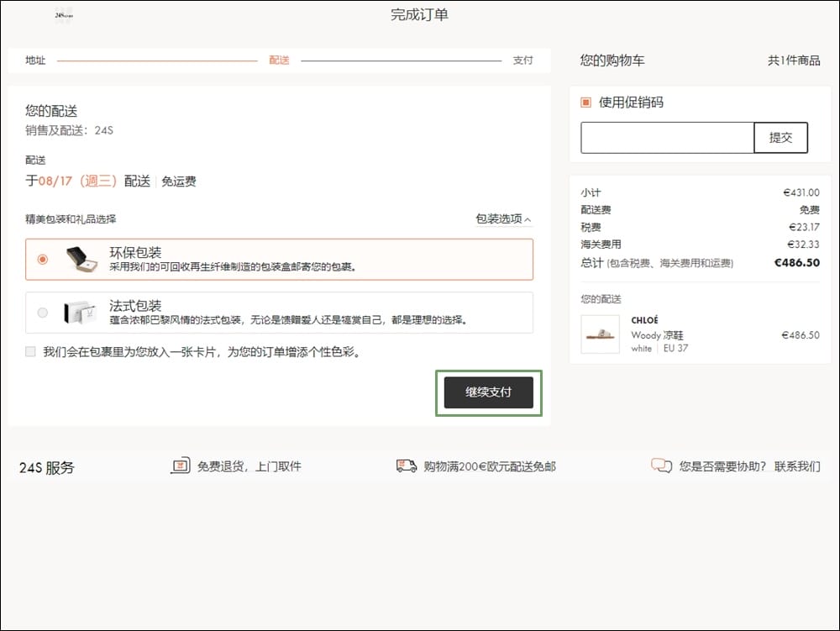Viewport: 840px width, 631px height.
Task: Click the 完成订单 page title
Action: [419, 14]
